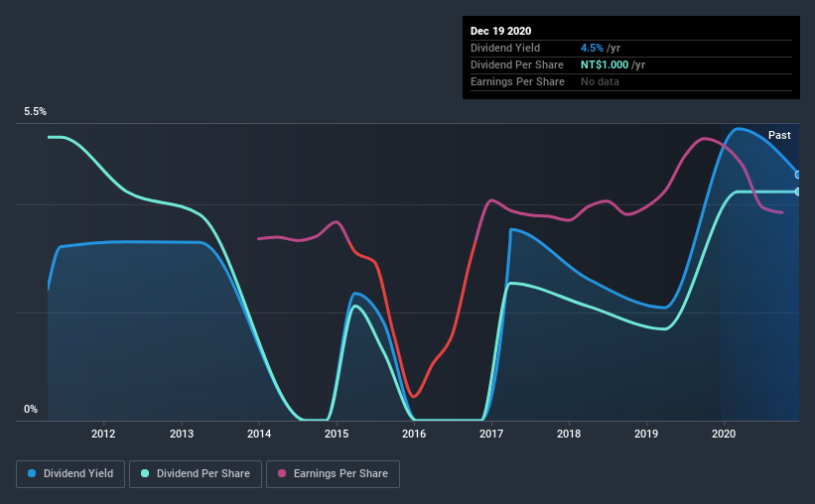Click the tooltip Dividend Per Share row label
815x504 pixels.
(x=516, y=64)
